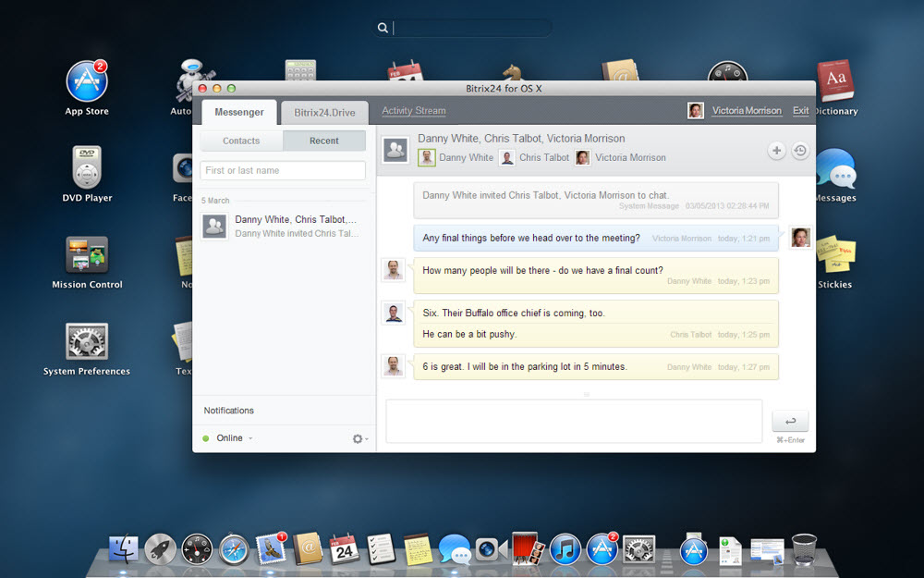Open the Activity Stream link
Screen dimensions: 924x578
coord(414,111)
